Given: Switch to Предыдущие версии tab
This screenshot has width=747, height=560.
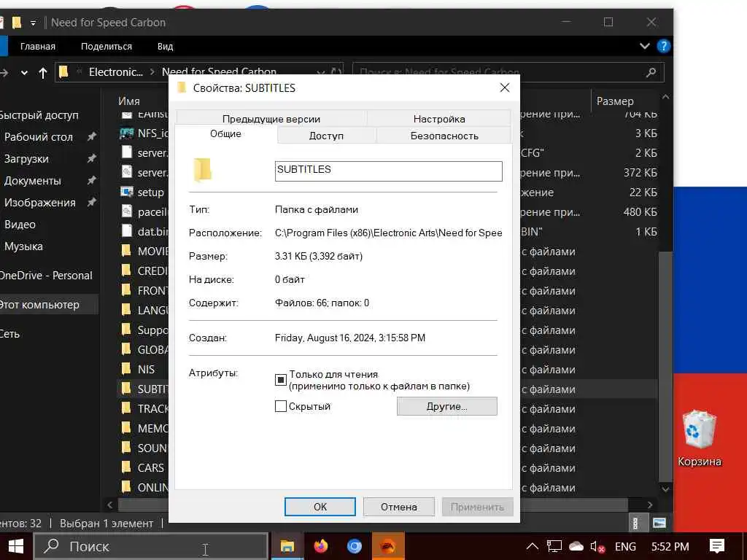Looking at the screenshot, I should (x=271, y=119).
